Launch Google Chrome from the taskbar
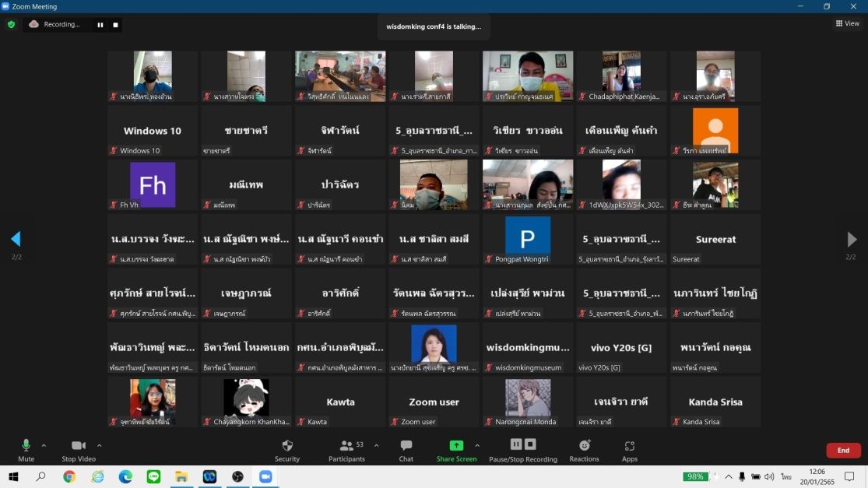Screen dimensions: 868x488 (69, 476)
